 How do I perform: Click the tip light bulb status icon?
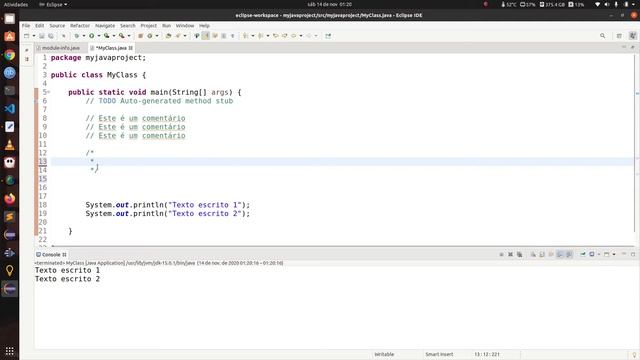coord(634,354)
